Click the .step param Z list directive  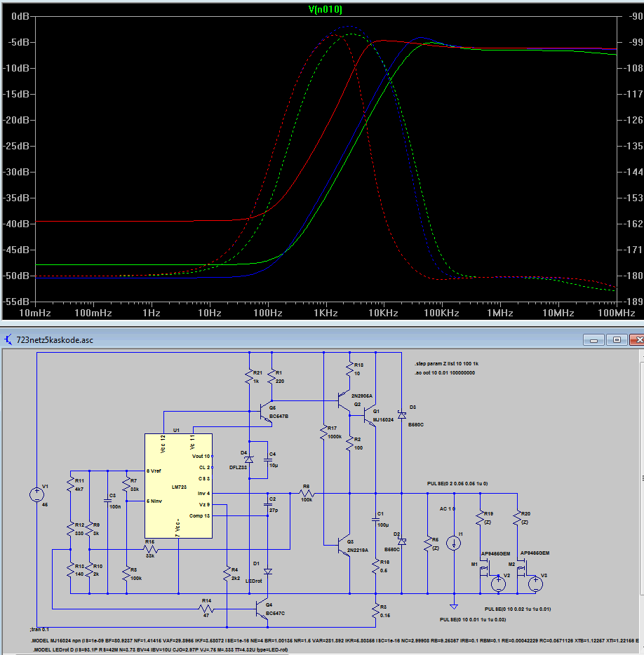click(x=446, y=363)
